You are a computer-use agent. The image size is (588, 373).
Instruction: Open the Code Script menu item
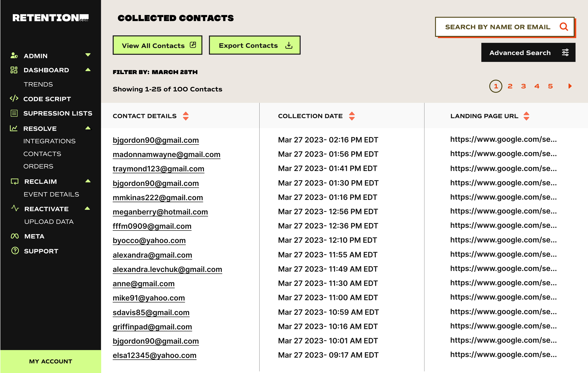coord(47,99)
